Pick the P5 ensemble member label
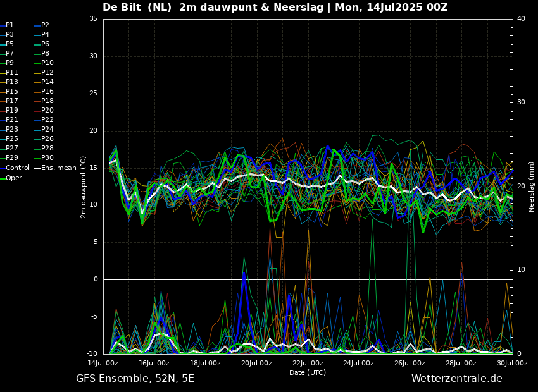538x392 pixels. 7,44
